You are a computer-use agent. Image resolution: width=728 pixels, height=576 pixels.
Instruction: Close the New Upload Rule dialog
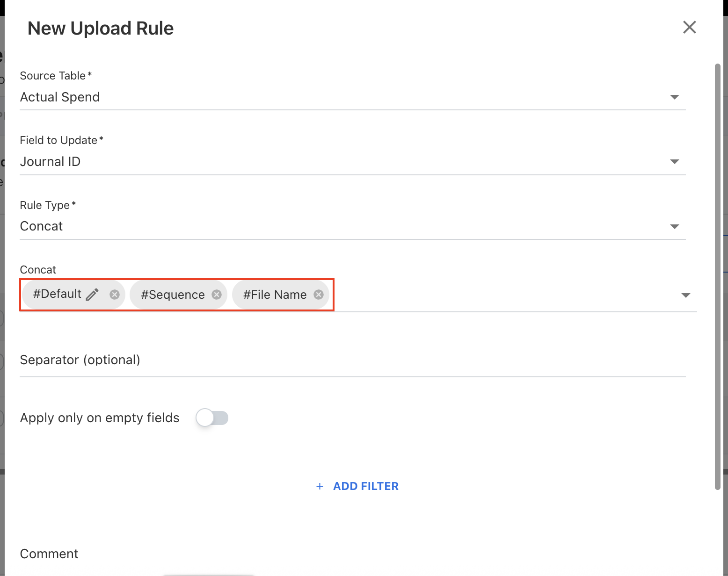pyautogui.click(x=689, y=27)
